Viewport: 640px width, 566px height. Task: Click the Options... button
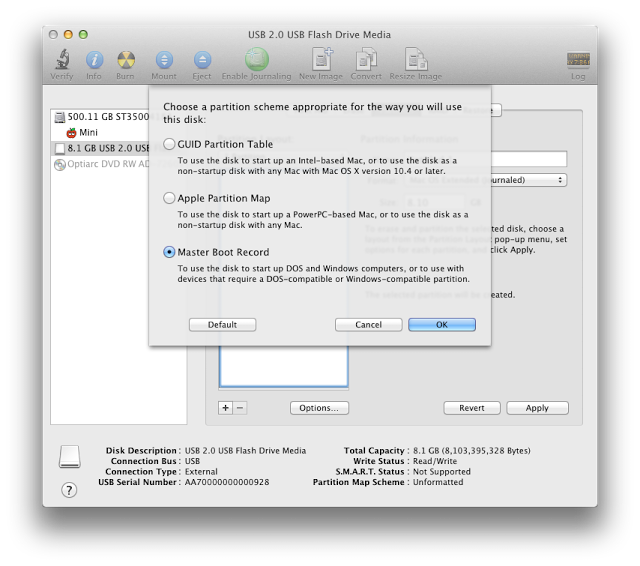click(319, 408)
